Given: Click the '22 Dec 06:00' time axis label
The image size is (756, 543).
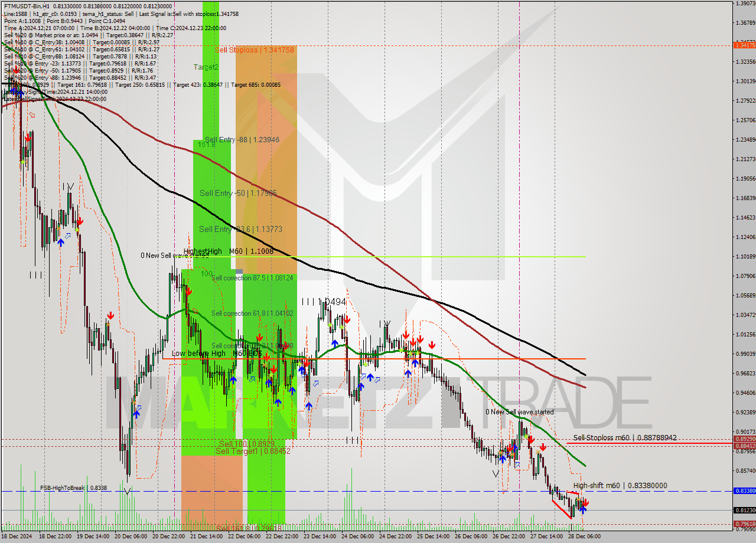Looking at the screenshot, I should (244, 537).
